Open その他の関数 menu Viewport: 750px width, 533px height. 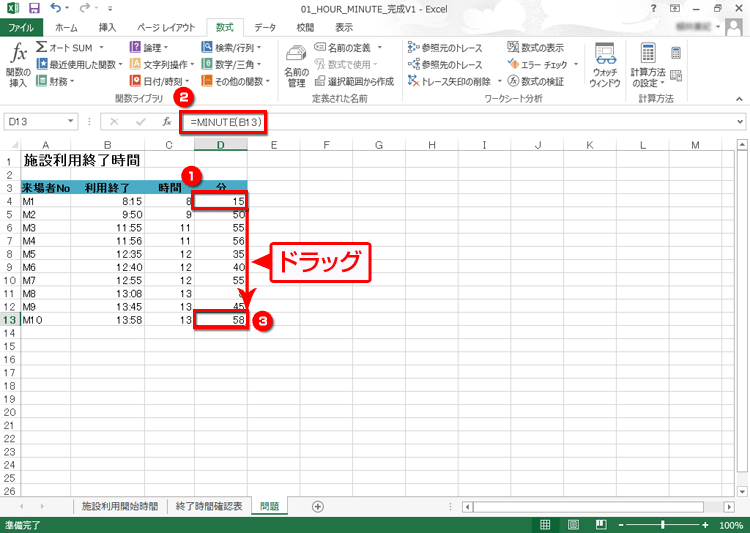235,81
